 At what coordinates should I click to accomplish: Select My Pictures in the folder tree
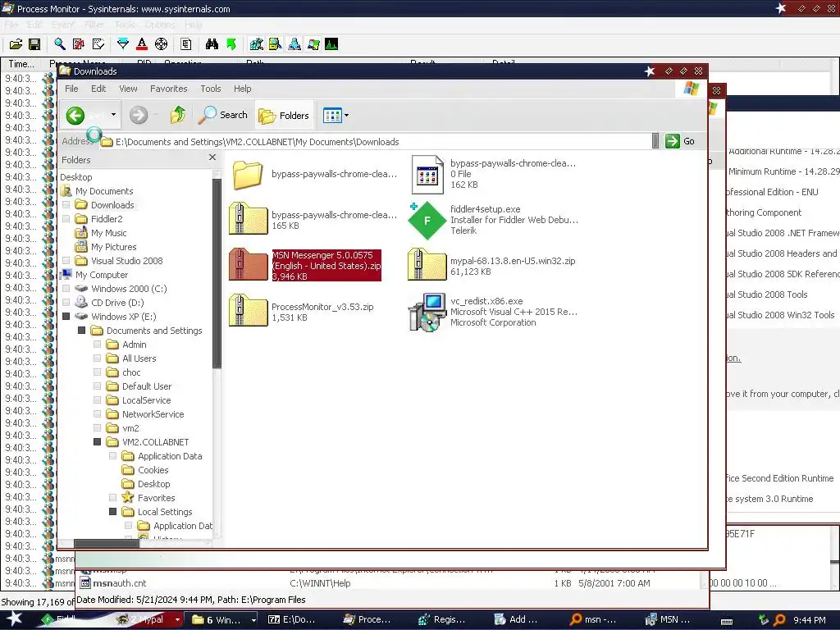[x=113, y=246]
